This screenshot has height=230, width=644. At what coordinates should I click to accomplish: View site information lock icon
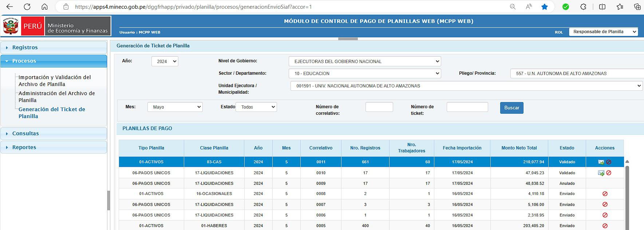pos(66,7)
